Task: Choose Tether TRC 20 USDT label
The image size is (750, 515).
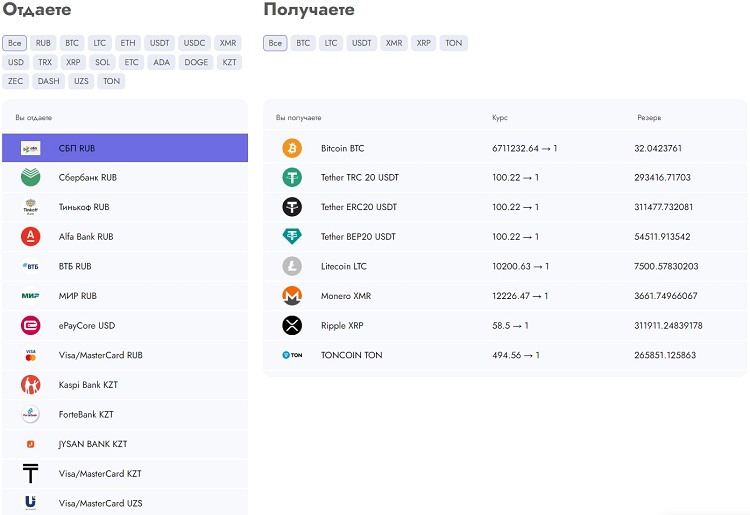Action: [x=360, y=177]
